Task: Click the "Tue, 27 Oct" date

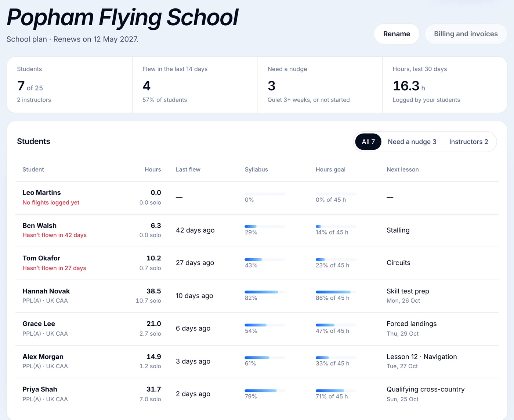Action: 402,366
